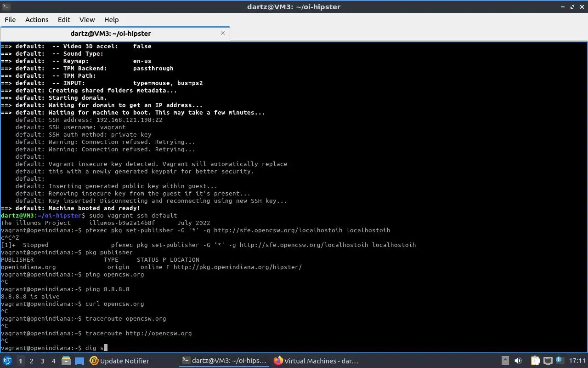Click the 'SSH address: 192.168.121.198:22' line
The width and height of the screenshot is (588, 368).
89,120
